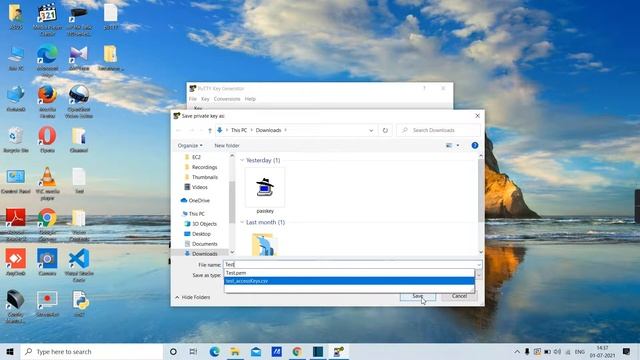Open the Key menu in PuTTY Key Generator
The width and height of the screenshot is (640, 360).
[x=205, y=99]
